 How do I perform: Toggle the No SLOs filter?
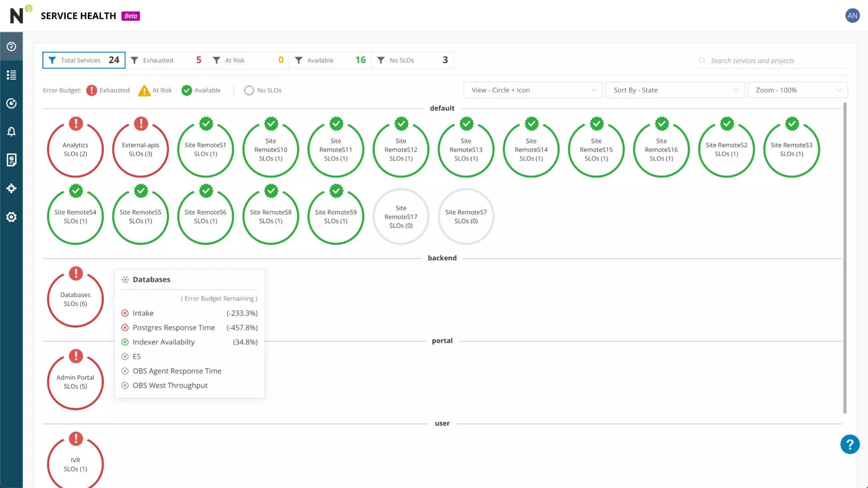pos(412,60)
